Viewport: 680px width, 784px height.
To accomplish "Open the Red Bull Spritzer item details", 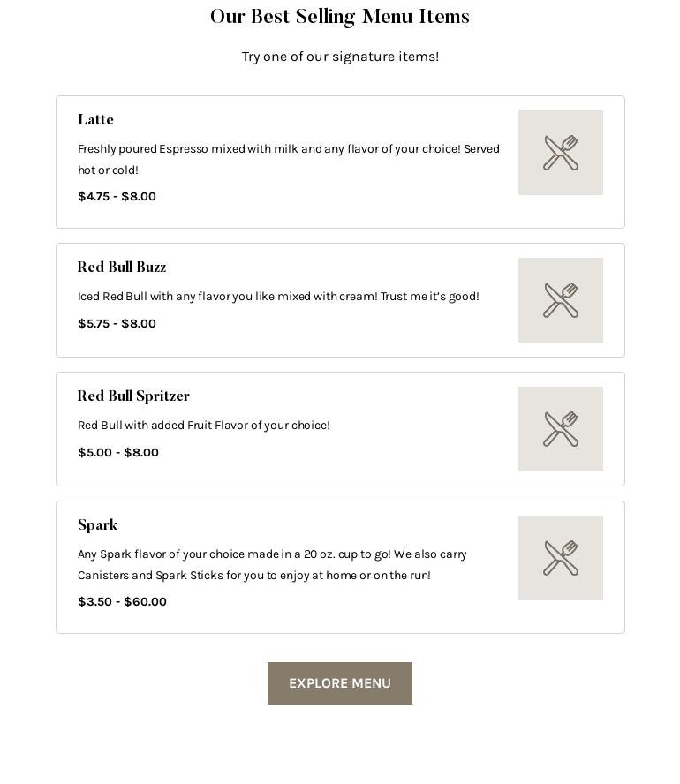I will (133, 396).
